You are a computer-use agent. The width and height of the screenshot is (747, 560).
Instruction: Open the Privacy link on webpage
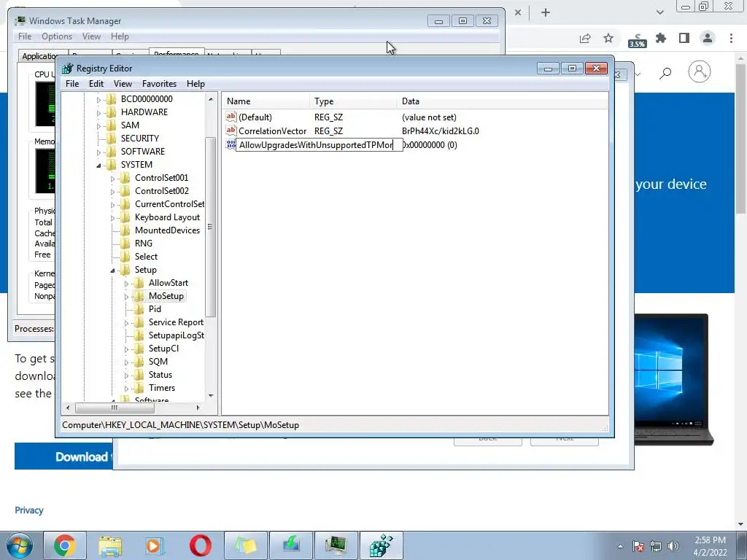[29, 510]
